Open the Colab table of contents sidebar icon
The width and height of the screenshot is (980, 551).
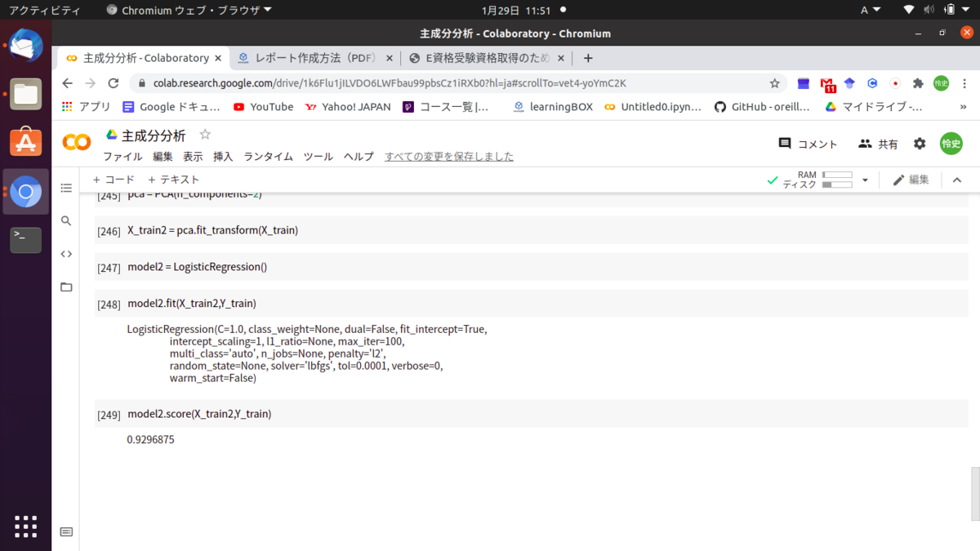coord(66,188)
